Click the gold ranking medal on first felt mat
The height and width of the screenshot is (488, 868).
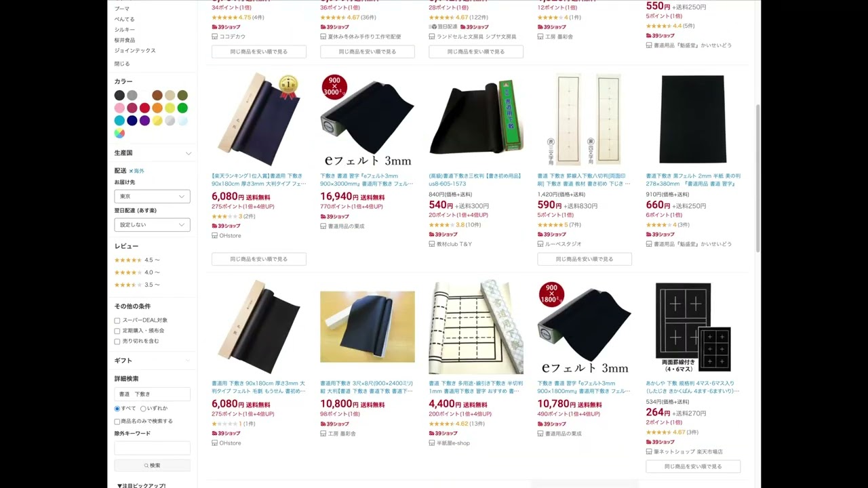pos(289,86)
